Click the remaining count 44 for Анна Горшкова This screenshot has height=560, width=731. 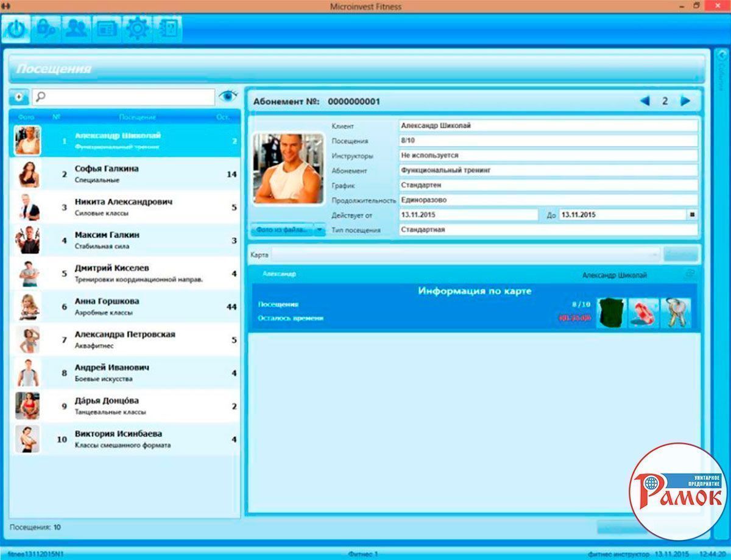click(x=231, y=307)
